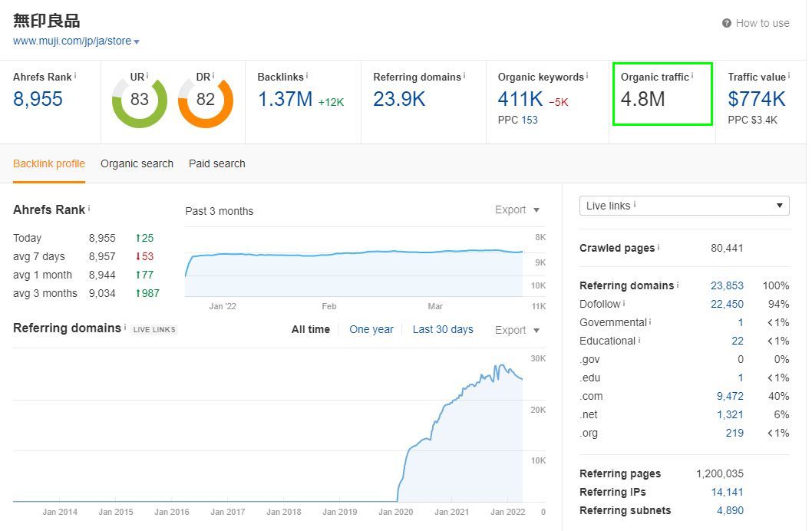Open the 411K organic keywords value

520,99
